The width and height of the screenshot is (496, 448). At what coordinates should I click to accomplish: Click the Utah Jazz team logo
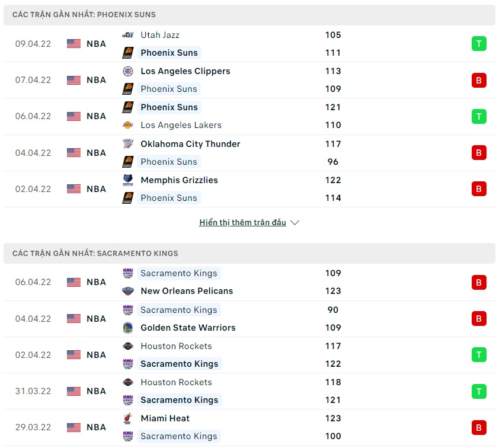click(128, 35)
